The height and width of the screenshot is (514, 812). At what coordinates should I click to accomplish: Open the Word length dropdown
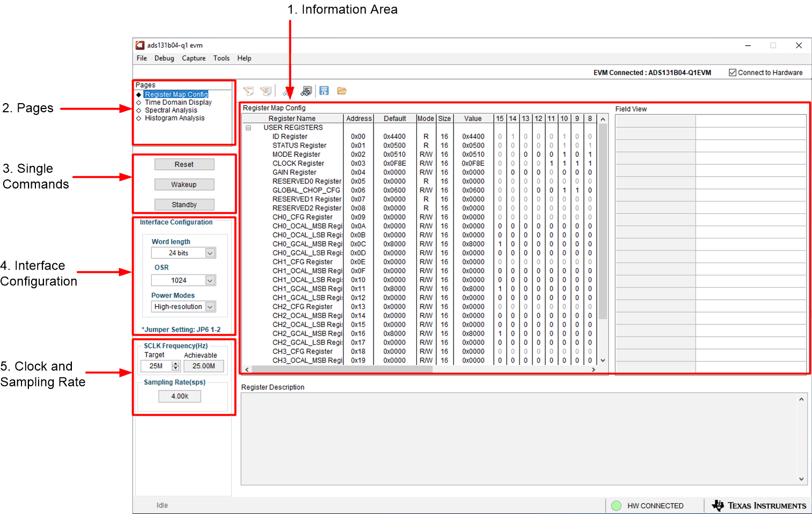point(211,252)
